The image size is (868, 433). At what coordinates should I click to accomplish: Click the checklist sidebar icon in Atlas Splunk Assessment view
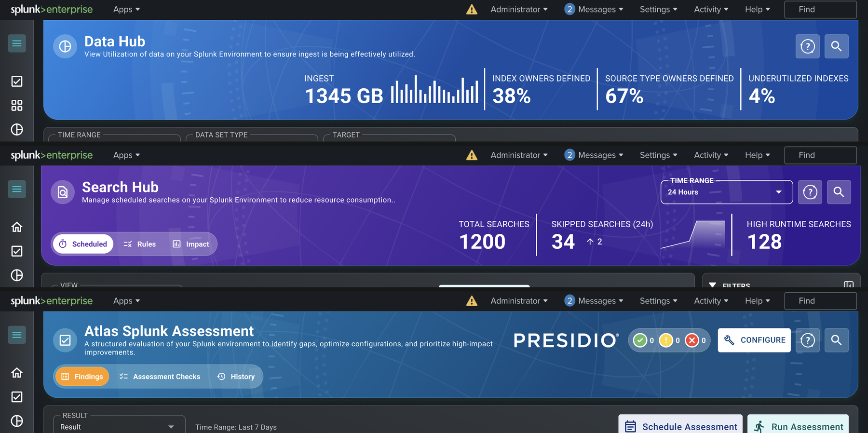click(x=17, y=397)
